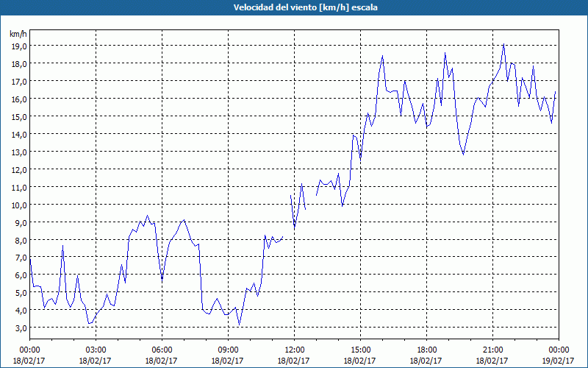Click the 19/02/17 date label
This screenshot has width=588, height=368.
tap(558, 361)
